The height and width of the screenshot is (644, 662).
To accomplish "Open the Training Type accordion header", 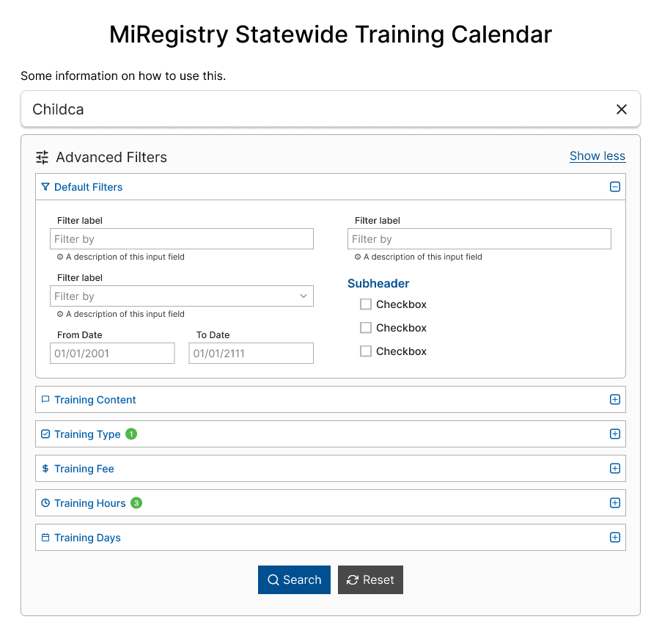I will click(x=87, y=434).
